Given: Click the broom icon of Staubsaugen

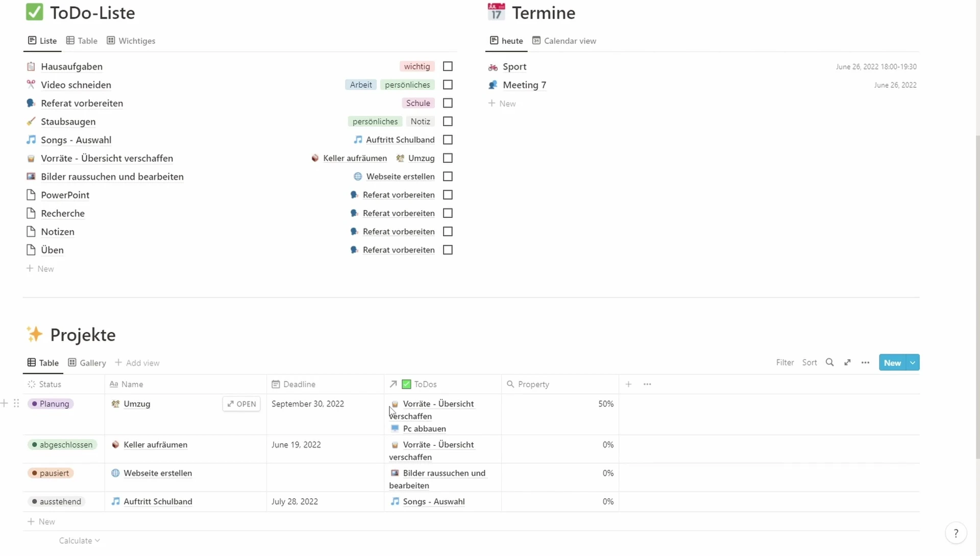Looking at the screenshot, I should [31, 121].
